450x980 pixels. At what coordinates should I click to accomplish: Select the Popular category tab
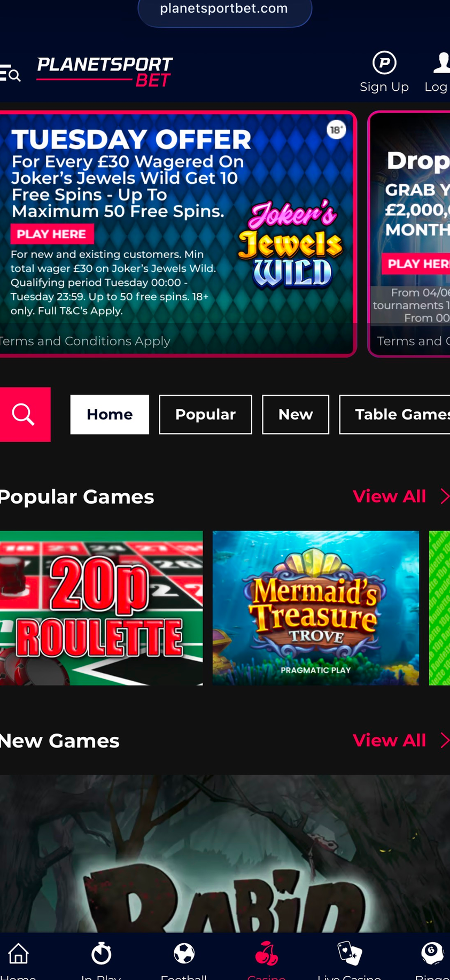pyautogui.click(x=205, y=414)
